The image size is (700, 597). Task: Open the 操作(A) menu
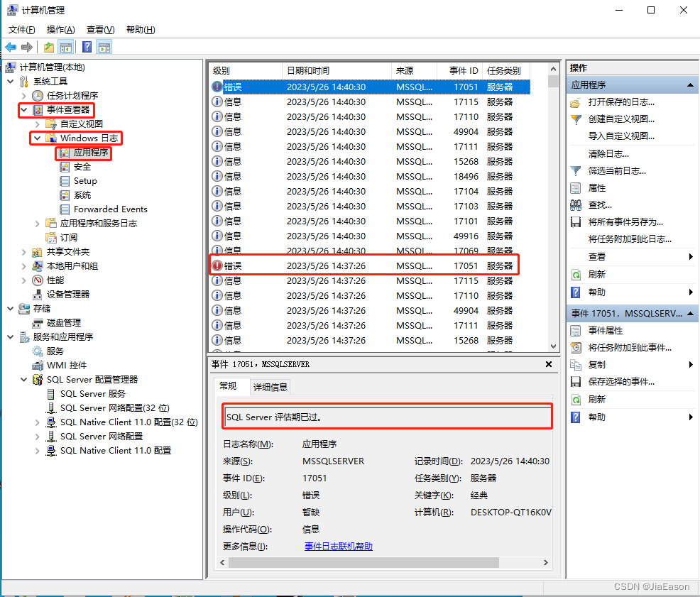pos(61,30)
